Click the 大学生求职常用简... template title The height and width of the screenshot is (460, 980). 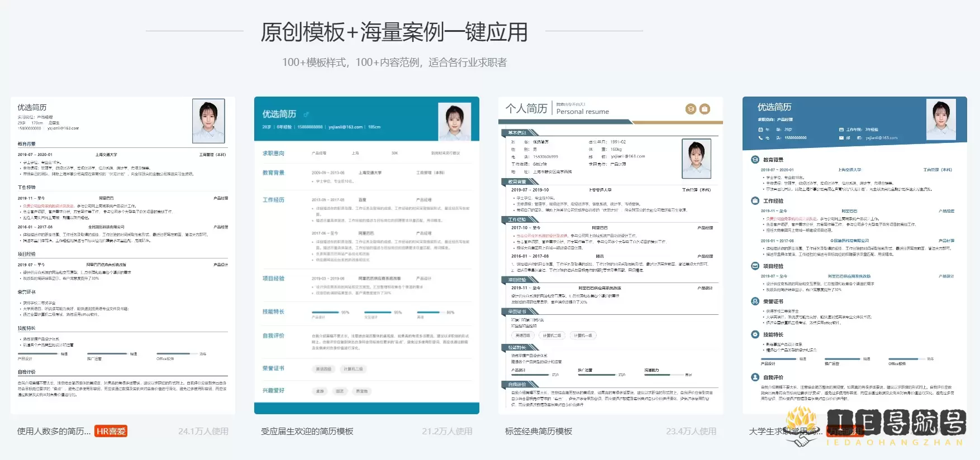(786, 432)
